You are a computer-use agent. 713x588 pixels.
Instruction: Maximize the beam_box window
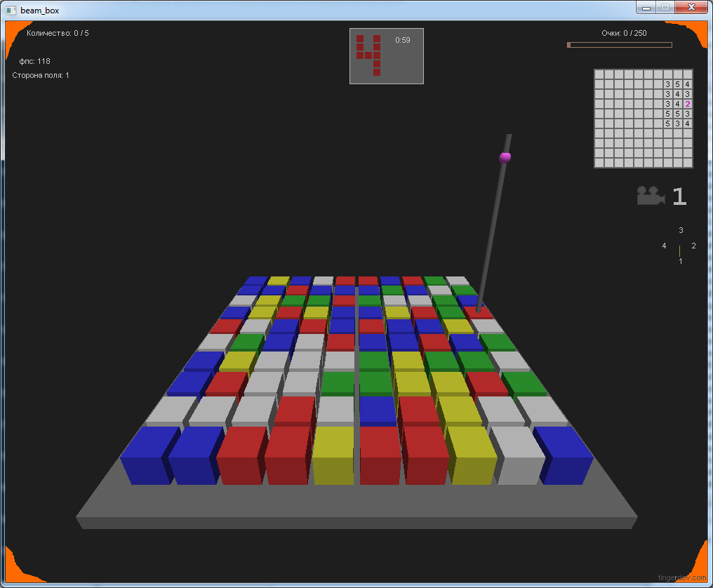point(665,7)
